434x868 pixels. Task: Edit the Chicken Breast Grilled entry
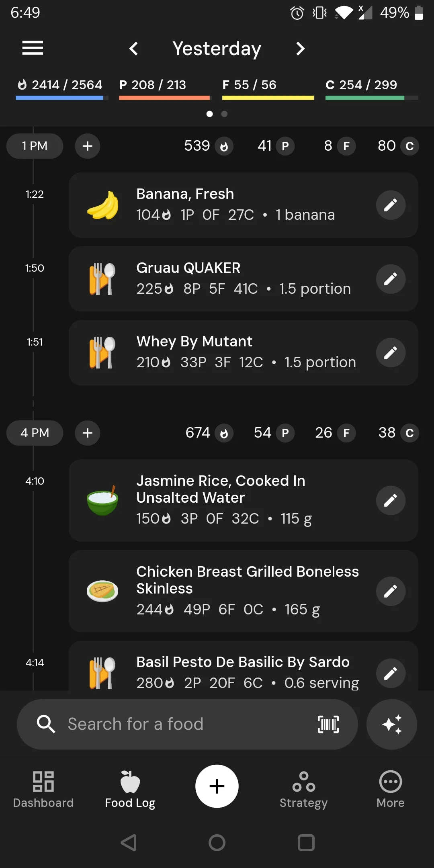click(391, 591)
